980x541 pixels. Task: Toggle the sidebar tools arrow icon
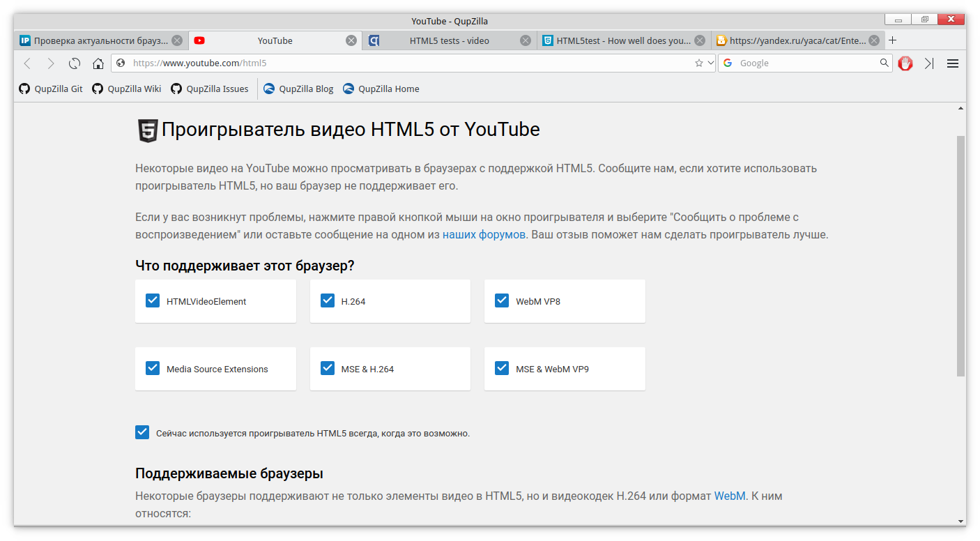point(929,63)
